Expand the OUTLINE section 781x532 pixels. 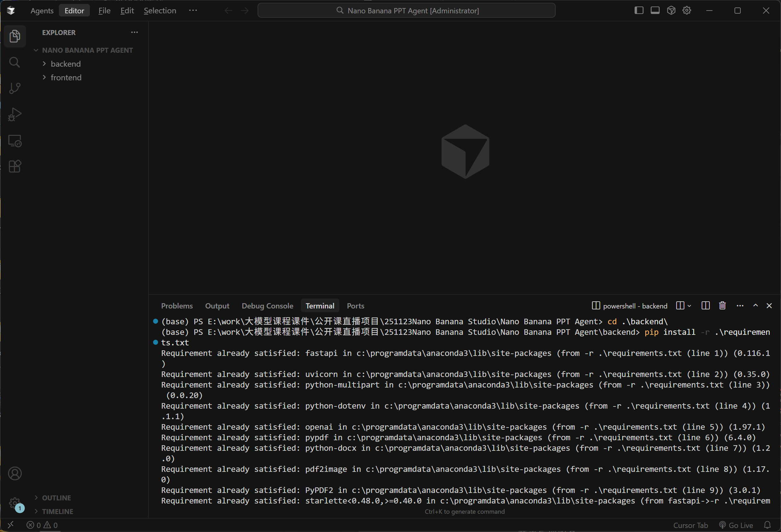click(x=56, y=498)
